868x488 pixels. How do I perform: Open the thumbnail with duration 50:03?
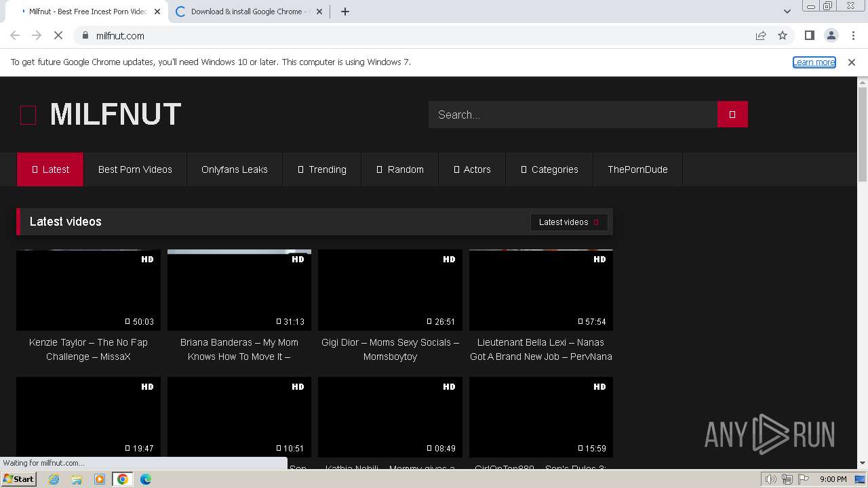coord(88,290)
